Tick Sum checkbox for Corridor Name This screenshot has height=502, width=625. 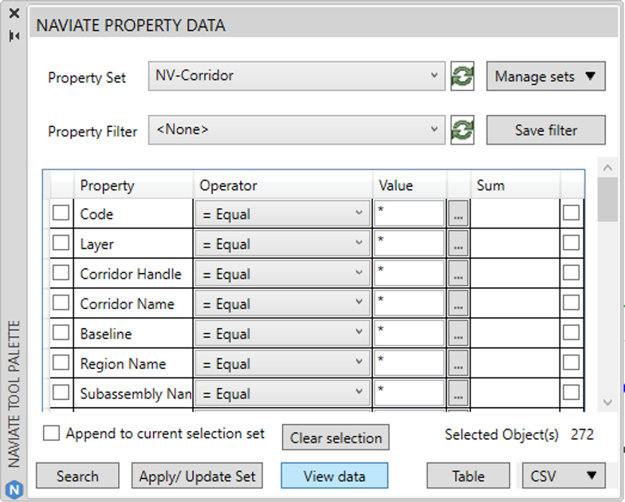point(571,302)
